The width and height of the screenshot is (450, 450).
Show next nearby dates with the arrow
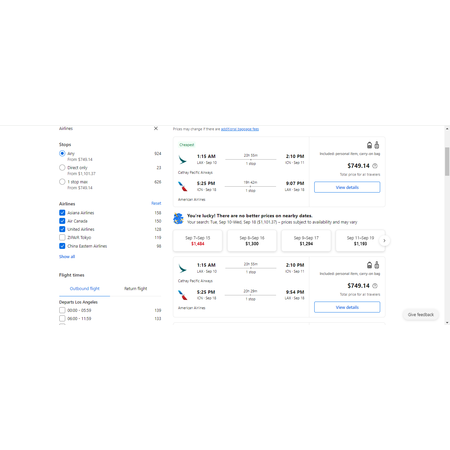[384, 241]
